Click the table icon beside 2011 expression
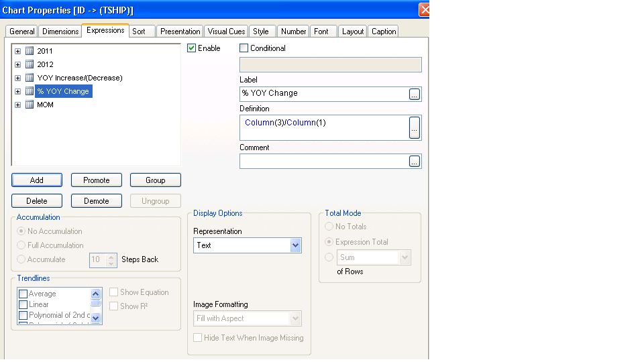This screenshot has width=644, height=362. coord(30,51)
